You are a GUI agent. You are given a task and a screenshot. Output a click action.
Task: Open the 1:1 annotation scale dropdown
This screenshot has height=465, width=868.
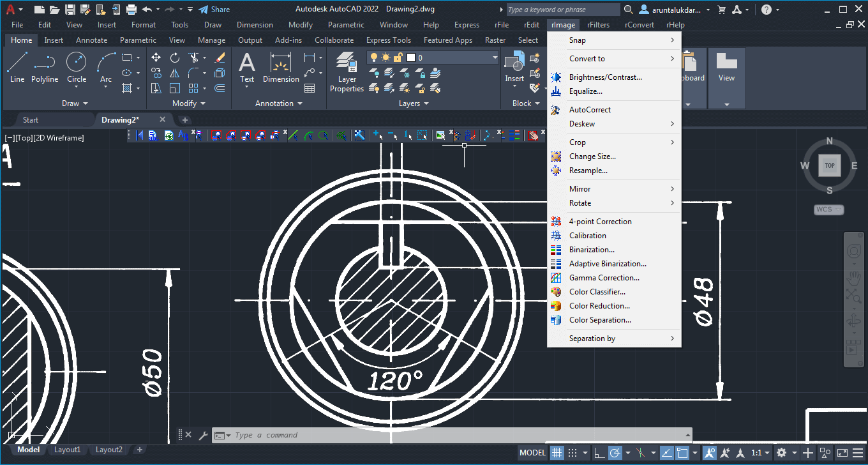(x=759, y=453)
